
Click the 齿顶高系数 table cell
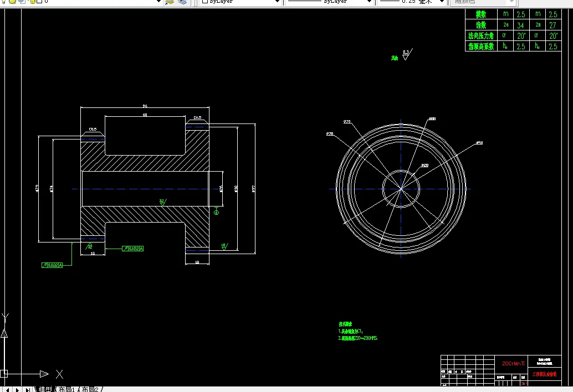click(x=481, y=46)
